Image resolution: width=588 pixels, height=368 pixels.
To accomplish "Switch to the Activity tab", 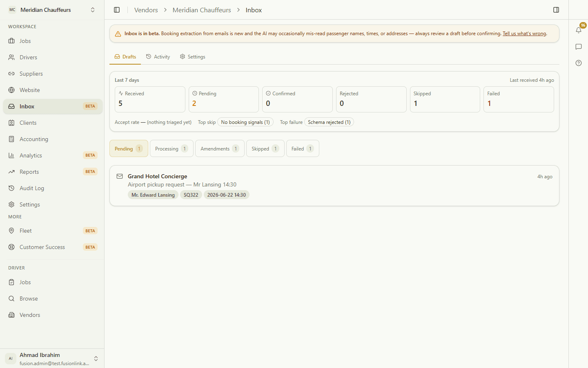I will (x=158, y=57).
